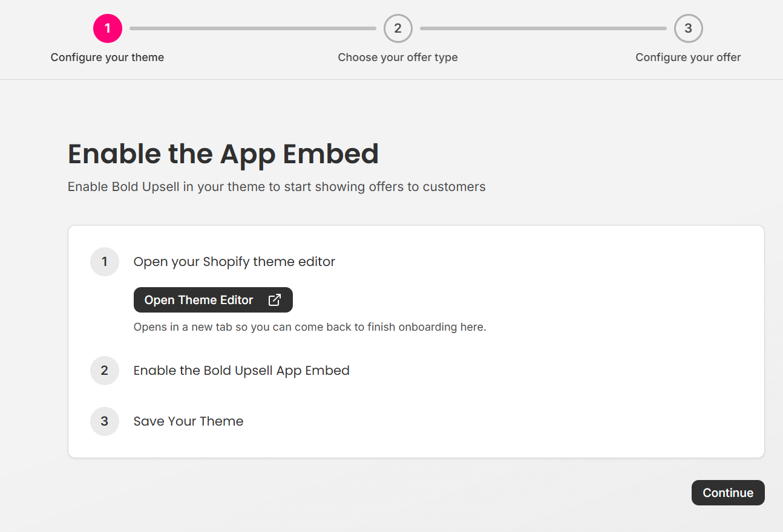Viewport: 783px width, 532px height.
Task: Select Enable the Bold Upsell App Embed step
Action: click(x=241, y=371)
